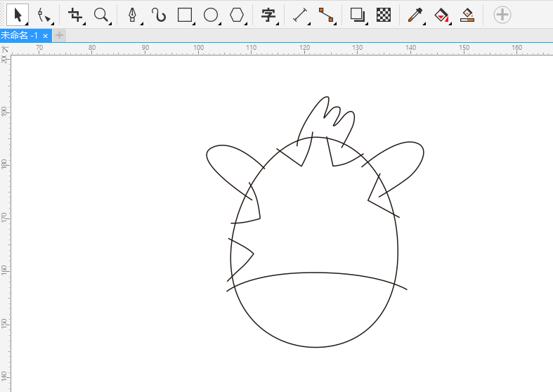Select the Interactive Fill tool

coord(441,15)
